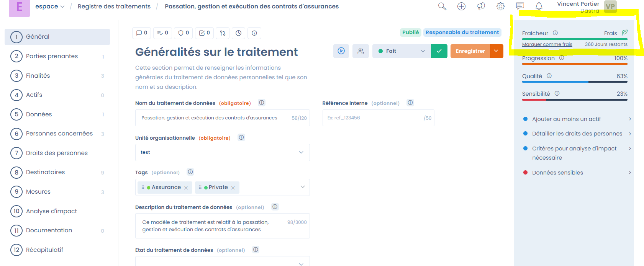The width and height of the screenshot is (644, 266).
Task: Click the plus circle create icon
Action: coord(461,7)
